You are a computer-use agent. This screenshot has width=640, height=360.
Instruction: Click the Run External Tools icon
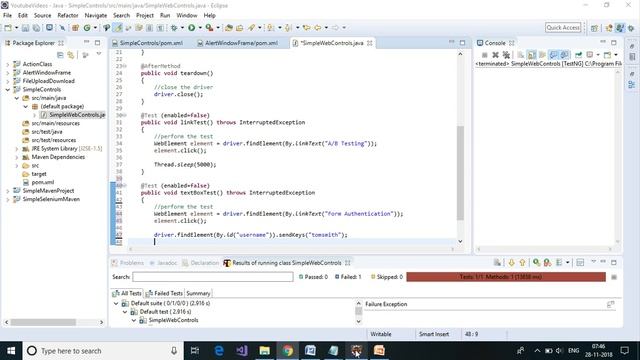pos(209,28)
